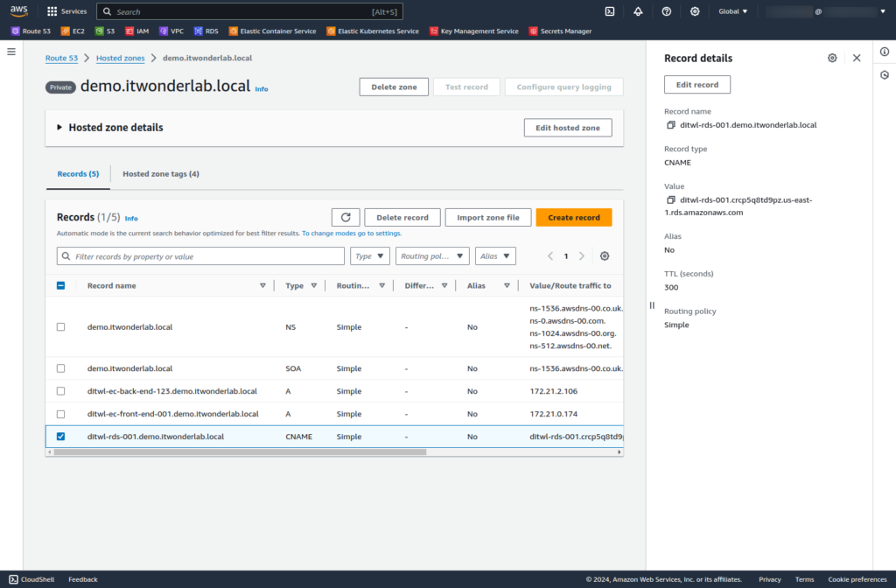Viewport: 896px width, 588px height.
Task: Open Record details panel settings gear
Action: pyautogui.click(x=832, y=58)
